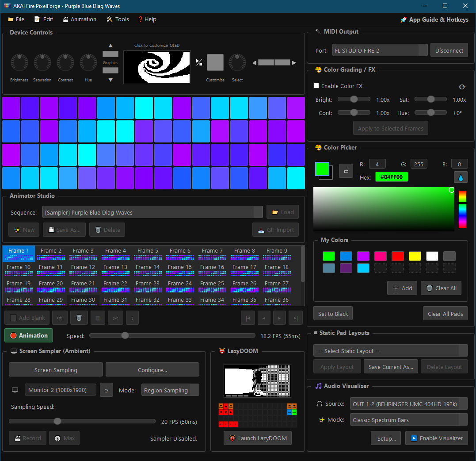Click the select-all frames icon
The width and height of the screenshot is (476, 461).
(x=60, y=318)
